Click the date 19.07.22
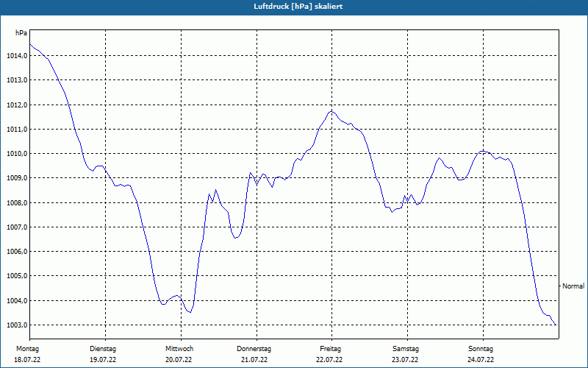Viewport: 588px width, 368px height. 103,360
